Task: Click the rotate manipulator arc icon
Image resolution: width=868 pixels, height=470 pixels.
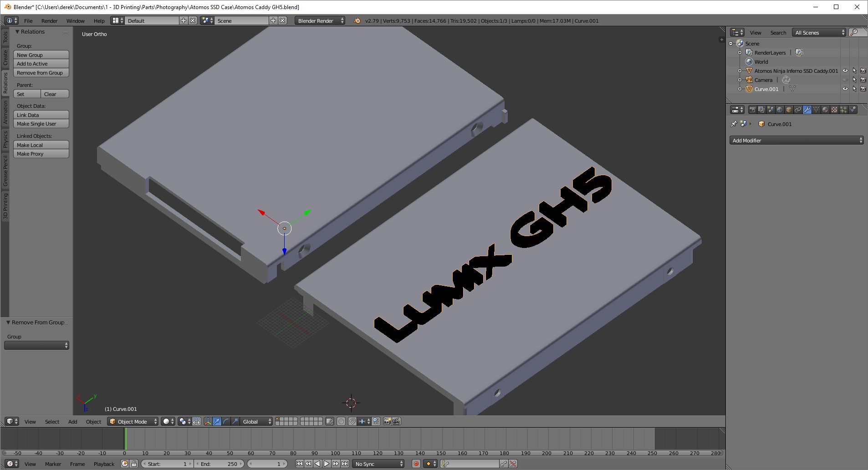Action: [226, 421]
